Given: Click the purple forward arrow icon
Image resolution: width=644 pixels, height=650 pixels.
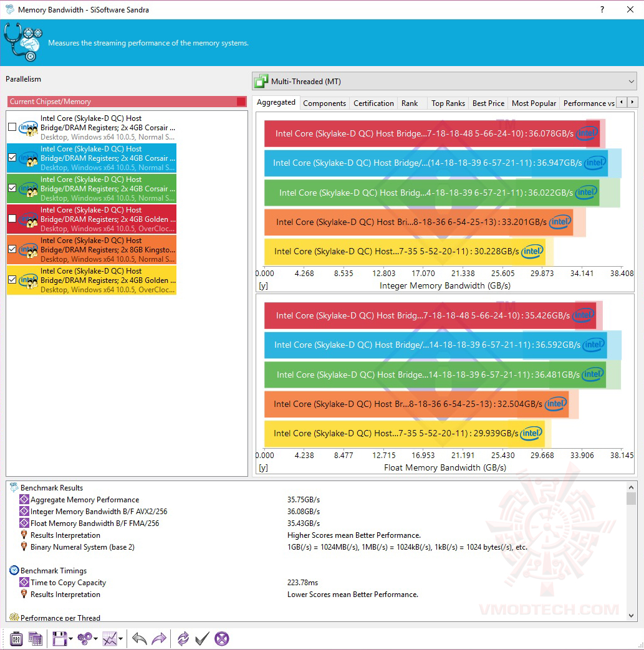Looking at the screenshot, I should [159, 639].
